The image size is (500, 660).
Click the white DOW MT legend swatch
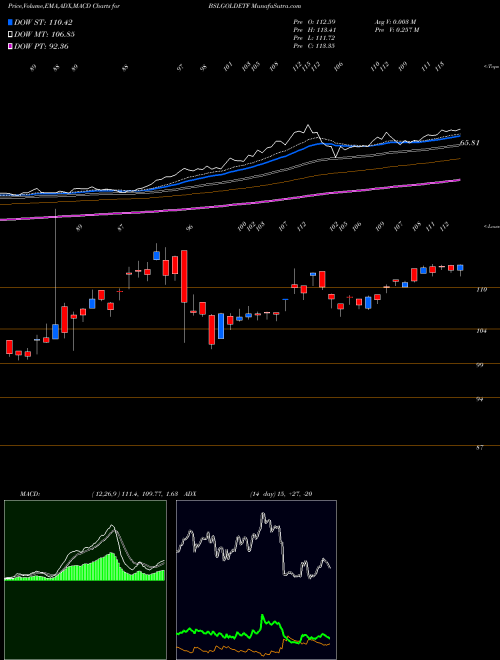click(10, 34)
